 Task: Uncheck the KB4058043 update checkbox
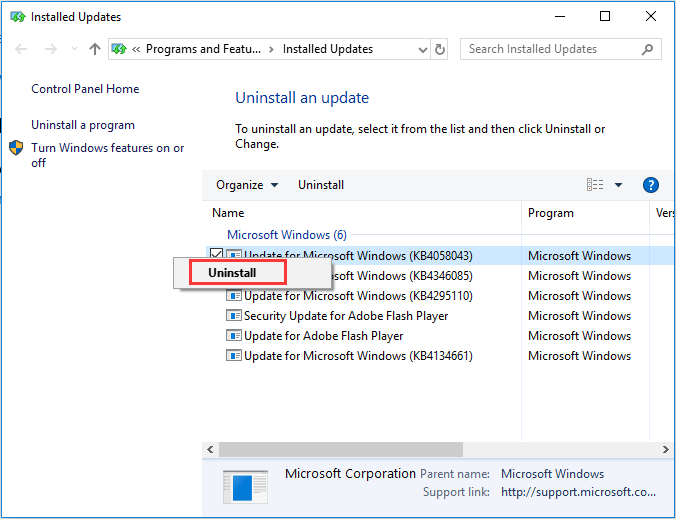(x=216, y=254)
